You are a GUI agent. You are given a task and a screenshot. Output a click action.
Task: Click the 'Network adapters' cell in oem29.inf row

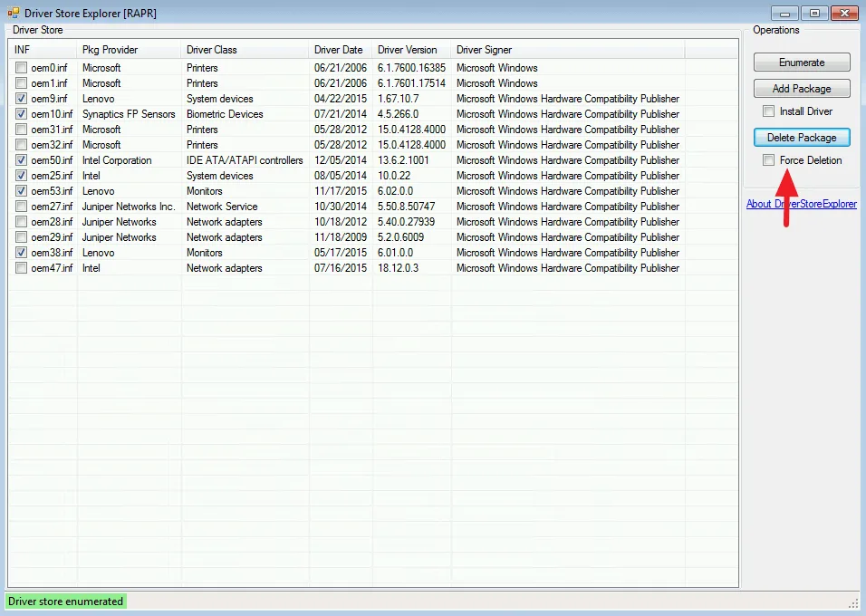coord(225,237)
